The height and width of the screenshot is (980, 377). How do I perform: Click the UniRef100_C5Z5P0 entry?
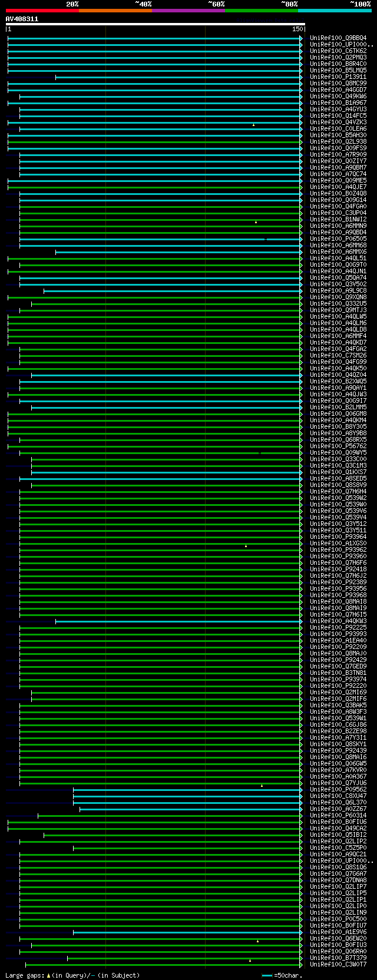click(338, 848)
